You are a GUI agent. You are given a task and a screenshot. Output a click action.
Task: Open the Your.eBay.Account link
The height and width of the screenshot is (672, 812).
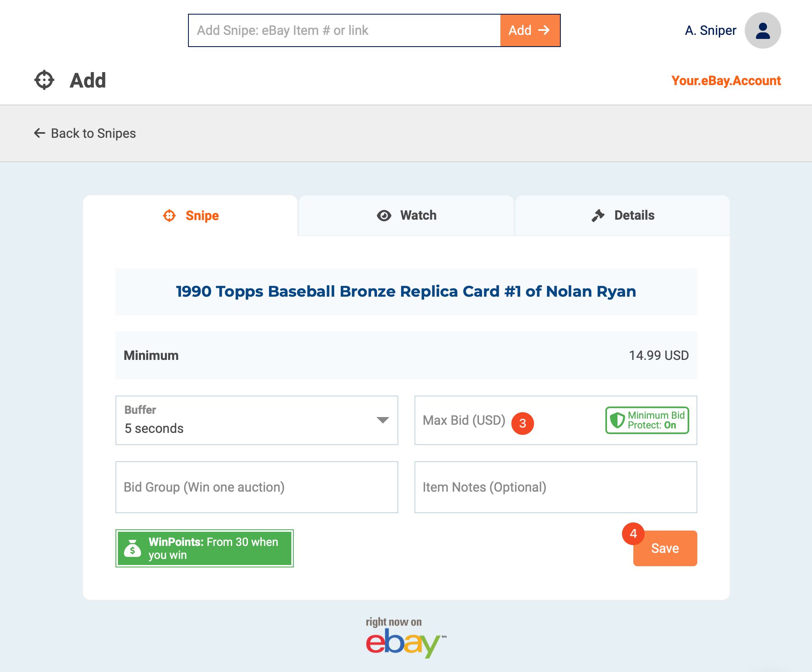point(726,81)
